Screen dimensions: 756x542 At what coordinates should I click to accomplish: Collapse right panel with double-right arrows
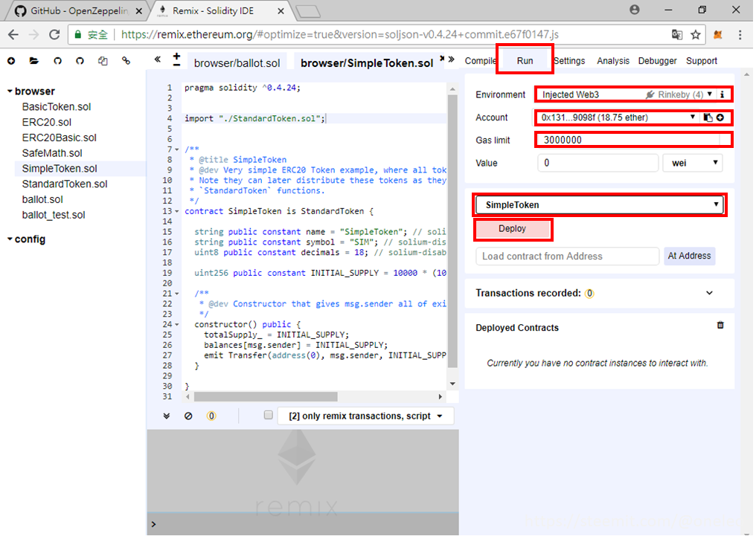click(x=451, y=59)
